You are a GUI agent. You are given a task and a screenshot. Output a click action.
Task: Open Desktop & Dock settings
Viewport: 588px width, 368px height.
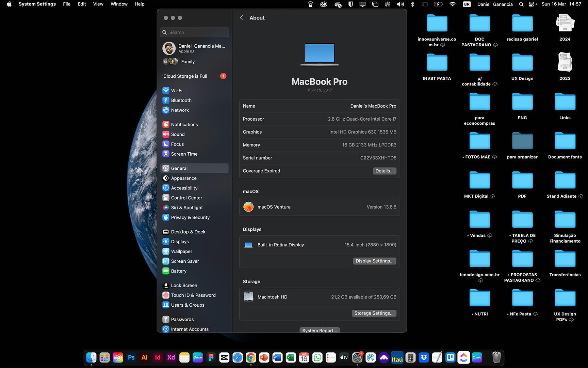tap(194, 232)
